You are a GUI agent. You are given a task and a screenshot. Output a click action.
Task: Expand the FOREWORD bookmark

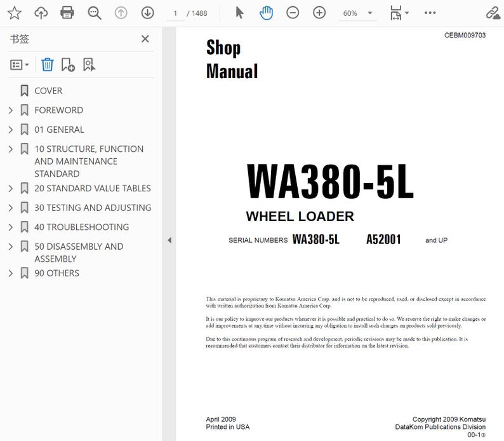(x=11, y=111)
